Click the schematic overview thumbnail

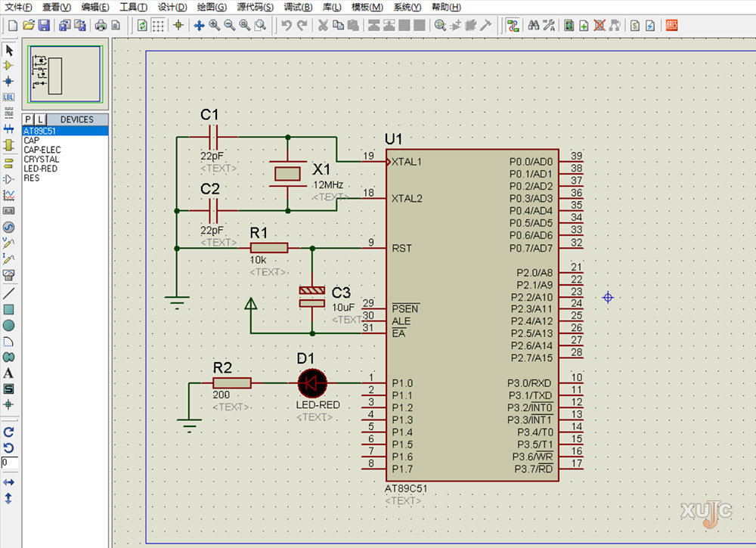click(x=65, y=74)
